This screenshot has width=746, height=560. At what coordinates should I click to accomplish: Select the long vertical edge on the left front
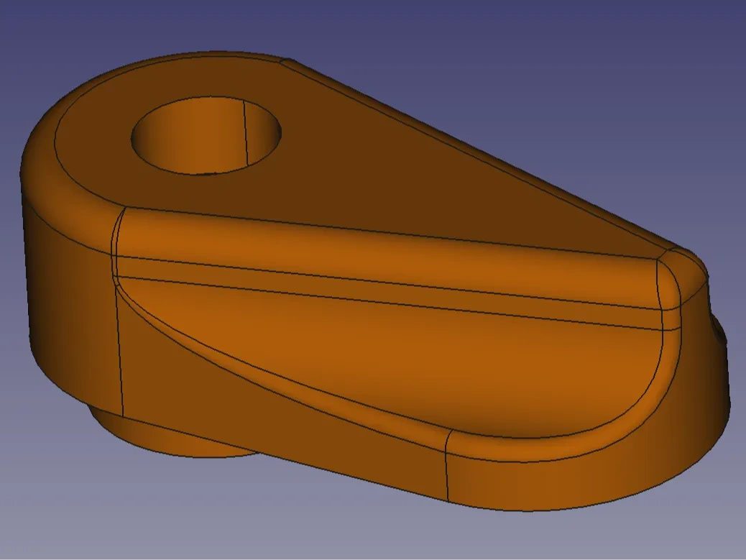(x=119, y=345)
